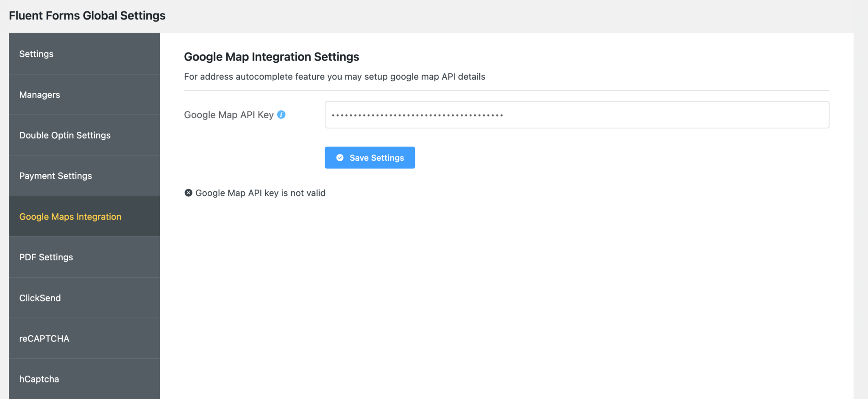The image size is (868, 399).
Task: Click the Google Map API key is not valid message
Action: coord(260,193)
